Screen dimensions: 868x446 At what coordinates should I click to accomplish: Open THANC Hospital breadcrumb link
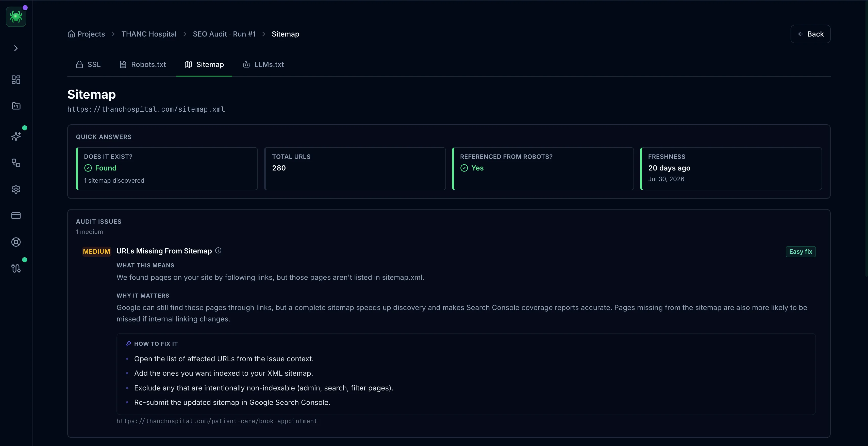pos(149,34)
